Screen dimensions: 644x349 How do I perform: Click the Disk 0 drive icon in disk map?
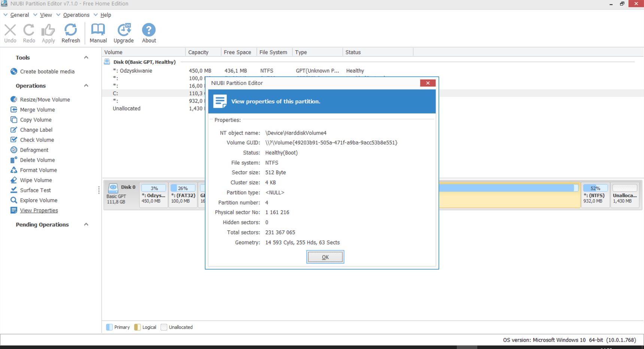point(113,188)
